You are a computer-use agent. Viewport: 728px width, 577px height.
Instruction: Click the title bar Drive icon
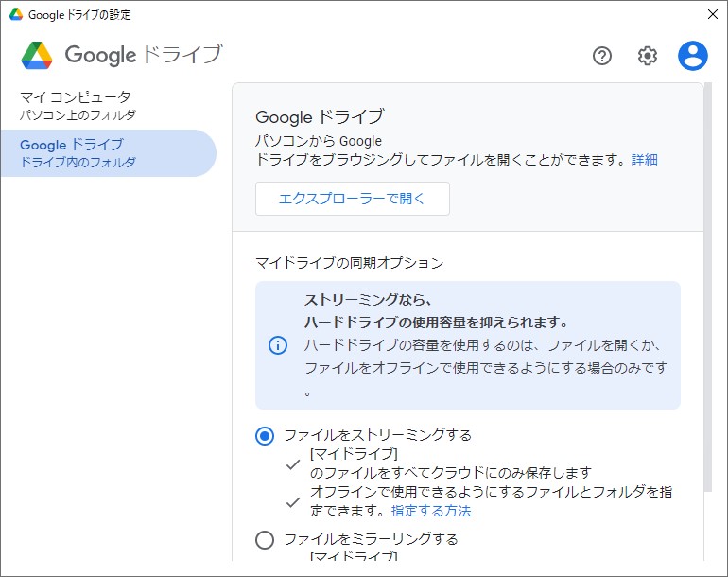[x=16, y=14]
